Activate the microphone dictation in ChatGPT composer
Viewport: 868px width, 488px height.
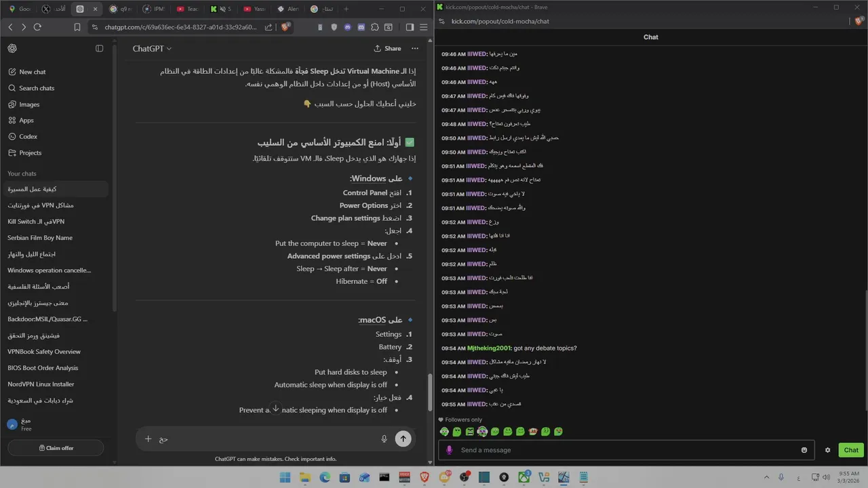384,439
